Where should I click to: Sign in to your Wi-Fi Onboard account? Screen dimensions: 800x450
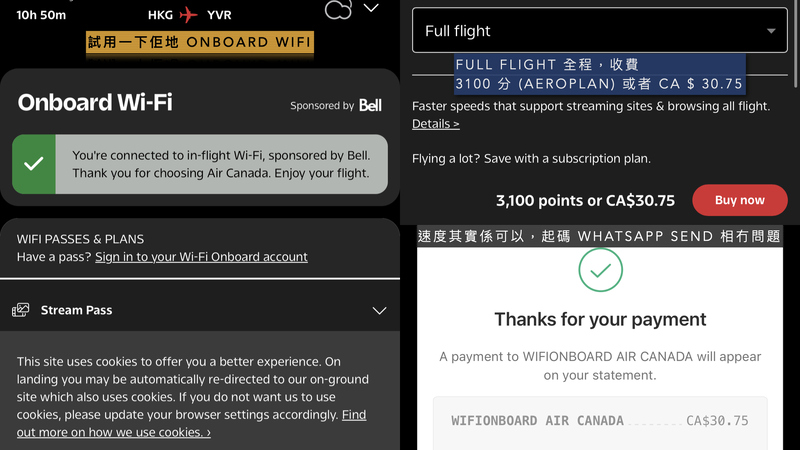click(x=201, y=257)
